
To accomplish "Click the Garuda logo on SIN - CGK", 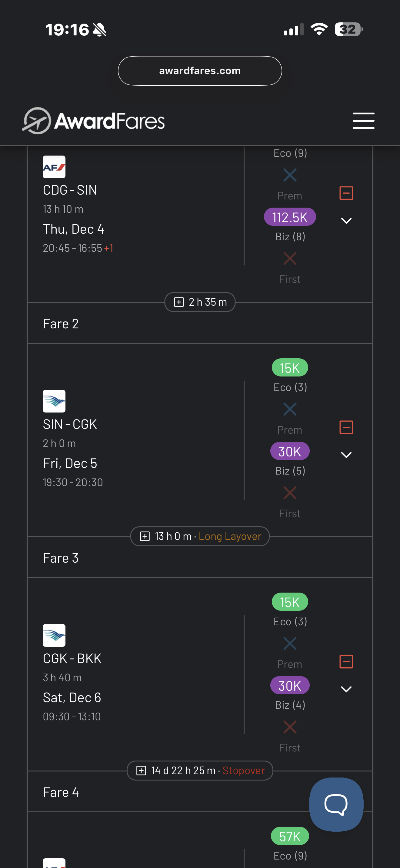I will click(x=54, y=401).
